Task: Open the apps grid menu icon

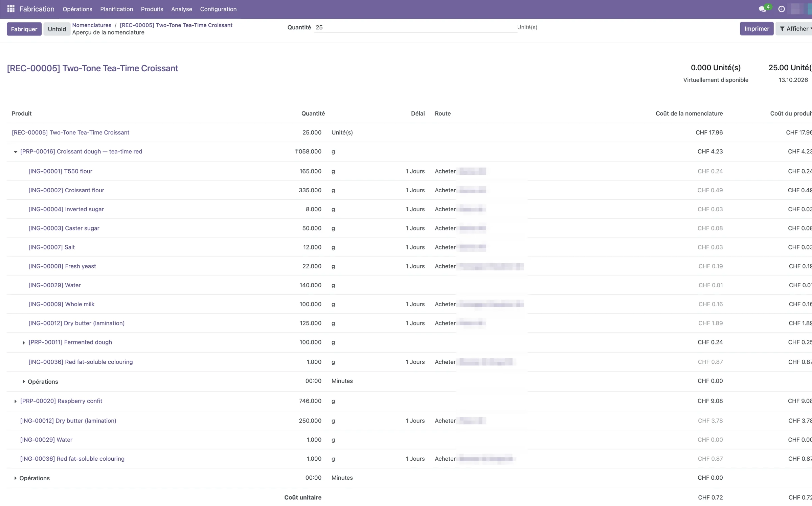Action: [x=11, y=9]
